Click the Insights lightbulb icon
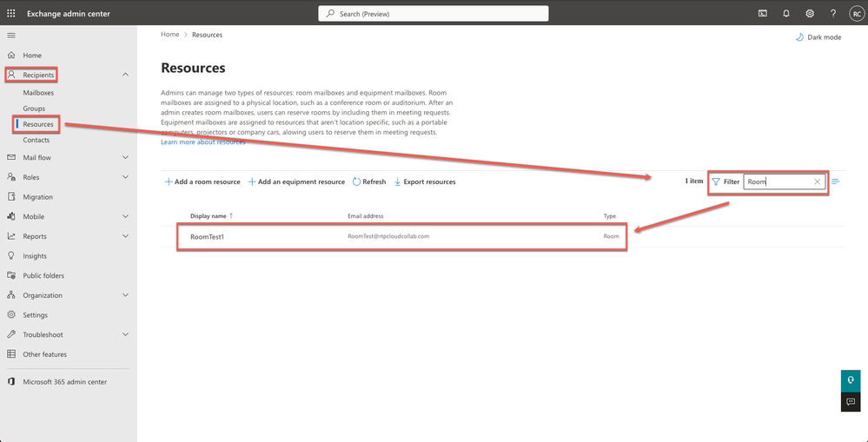Image resolution: width=868 pixels, height=442 pixels. [11, 255]
